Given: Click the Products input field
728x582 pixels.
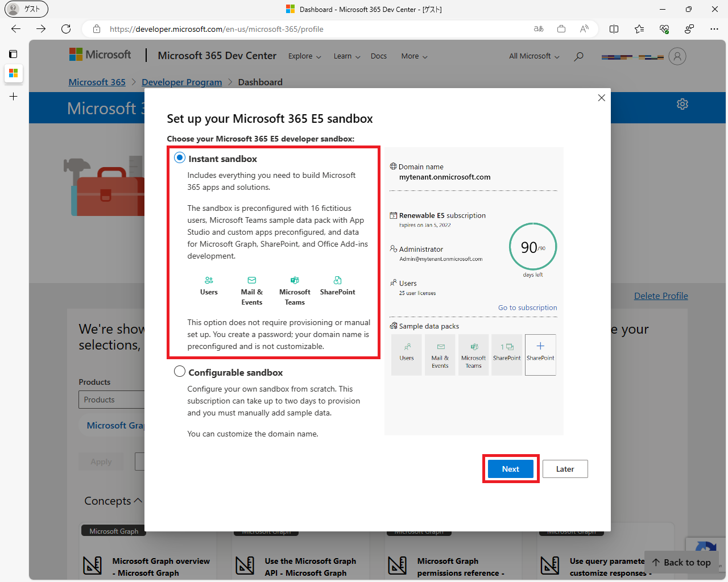Looking at the screenshot, I should tap(111, 400).
